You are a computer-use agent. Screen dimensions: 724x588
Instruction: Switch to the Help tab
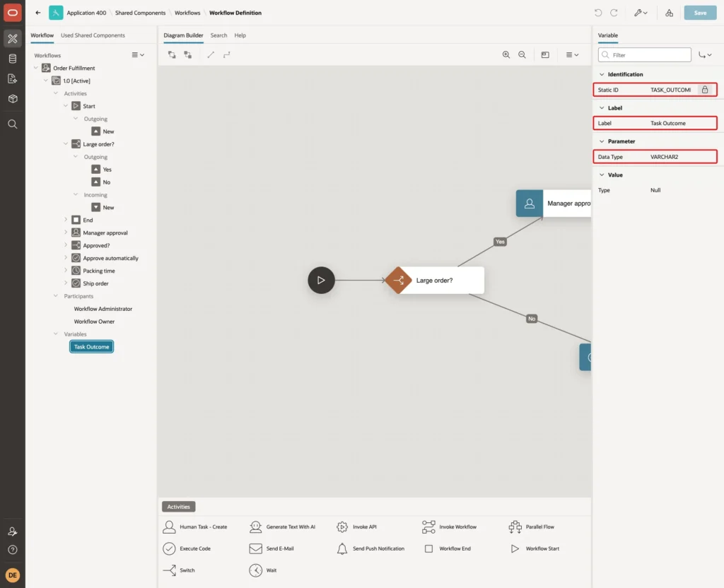[240, 35]
